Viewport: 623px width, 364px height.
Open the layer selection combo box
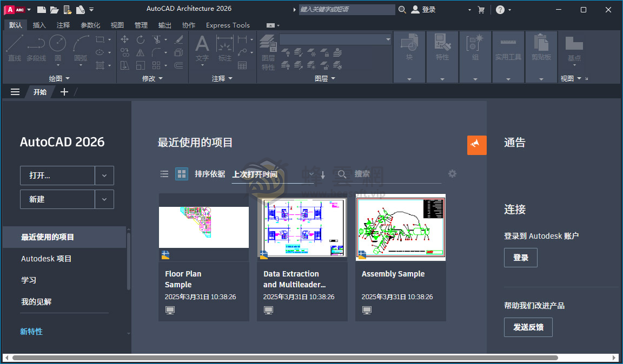pos(335,39)
